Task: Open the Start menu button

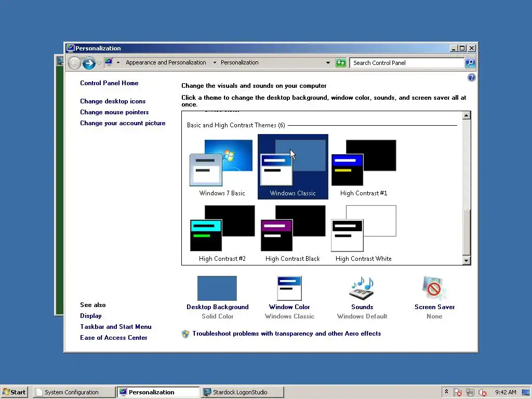Action: [14, 392]
